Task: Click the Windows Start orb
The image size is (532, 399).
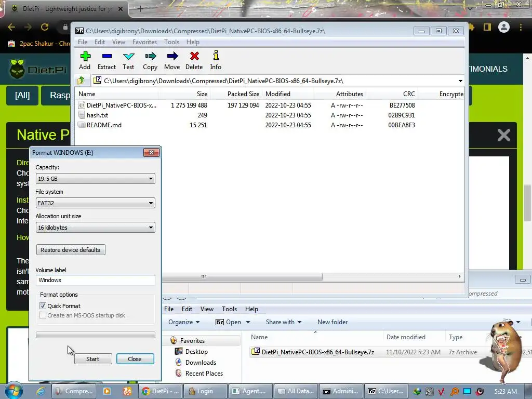Action: tap(14, 391)
